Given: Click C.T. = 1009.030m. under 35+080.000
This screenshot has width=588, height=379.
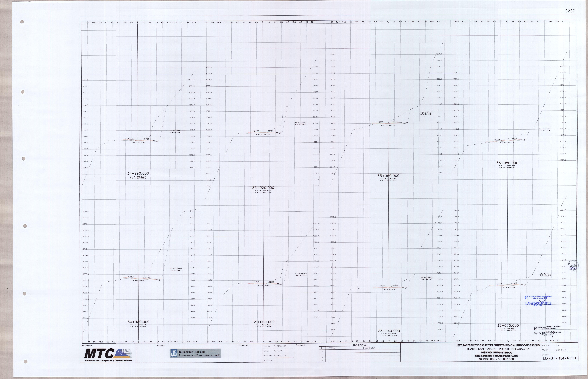Looking at the screenshot, I should click(x=507, y=166).
